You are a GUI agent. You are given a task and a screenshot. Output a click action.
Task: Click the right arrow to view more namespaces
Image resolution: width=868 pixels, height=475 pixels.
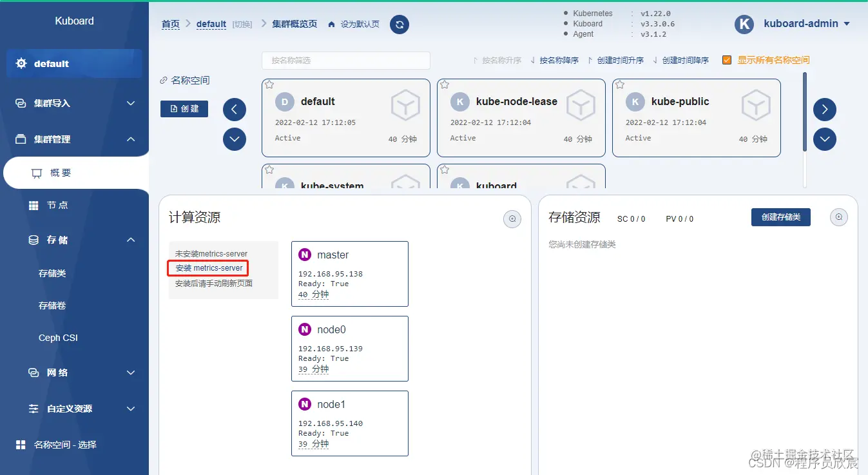click(824, 109)
